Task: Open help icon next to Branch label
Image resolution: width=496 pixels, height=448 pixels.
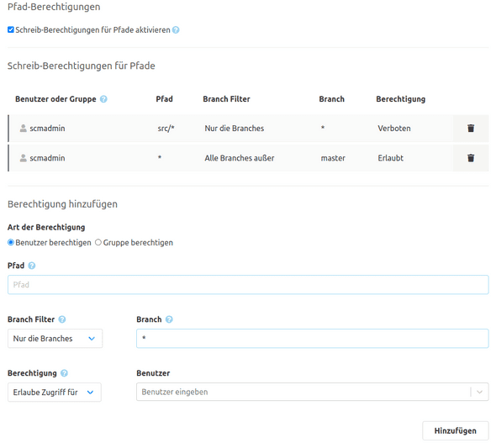Action: [169, 319]
